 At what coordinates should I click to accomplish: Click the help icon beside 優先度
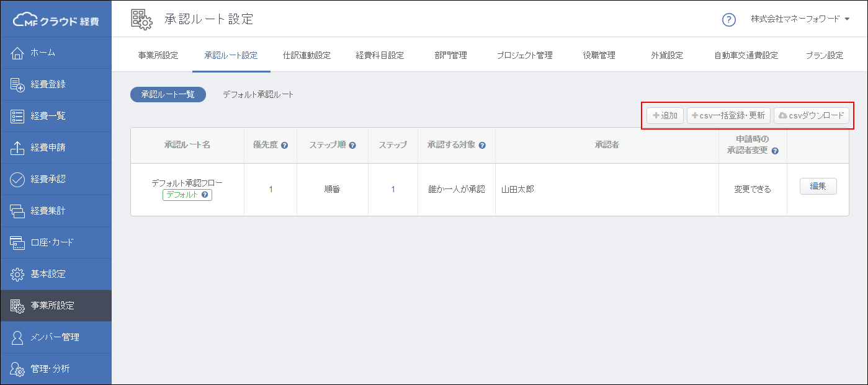284,145
